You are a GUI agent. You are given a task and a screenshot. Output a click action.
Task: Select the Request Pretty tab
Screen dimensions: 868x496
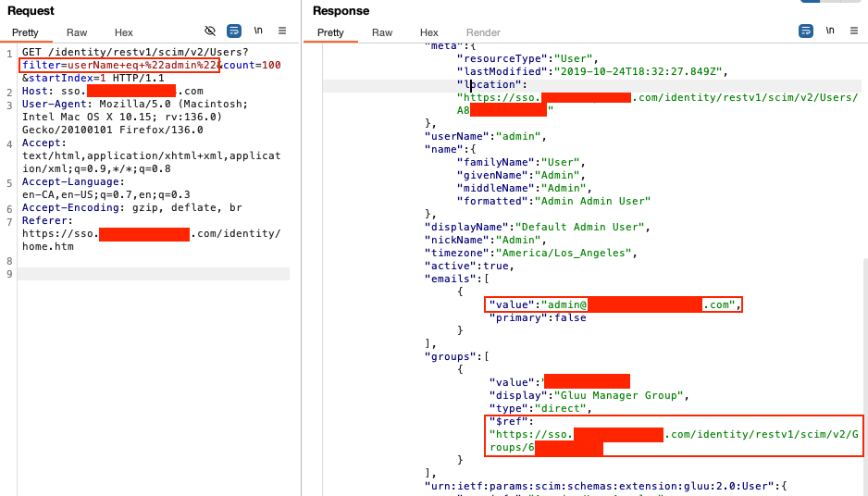26,32
